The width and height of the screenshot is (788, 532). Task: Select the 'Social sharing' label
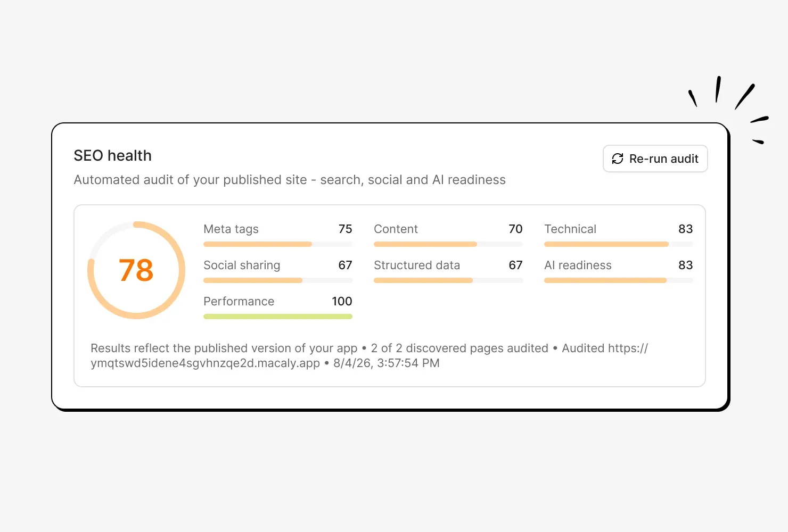pyautogui.click(x=242, y=265)
